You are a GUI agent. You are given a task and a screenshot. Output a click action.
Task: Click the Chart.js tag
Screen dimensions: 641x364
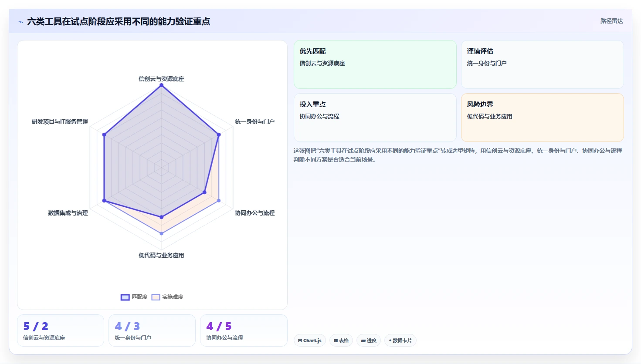pos(310,340)
